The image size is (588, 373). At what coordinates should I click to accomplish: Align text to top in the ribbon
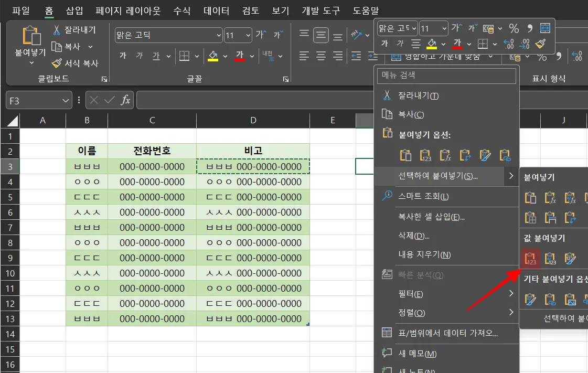pos(304,35)
